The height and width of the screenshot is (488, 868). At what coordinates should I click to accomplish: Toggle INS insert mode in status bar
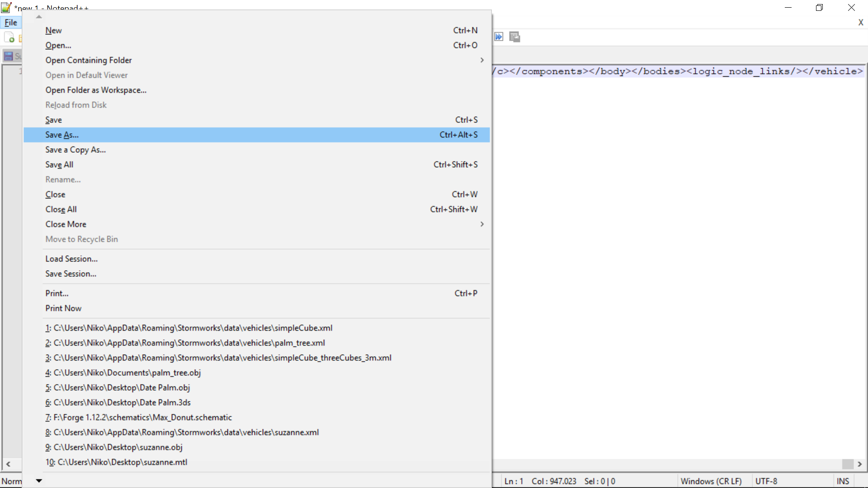(842, 481)
